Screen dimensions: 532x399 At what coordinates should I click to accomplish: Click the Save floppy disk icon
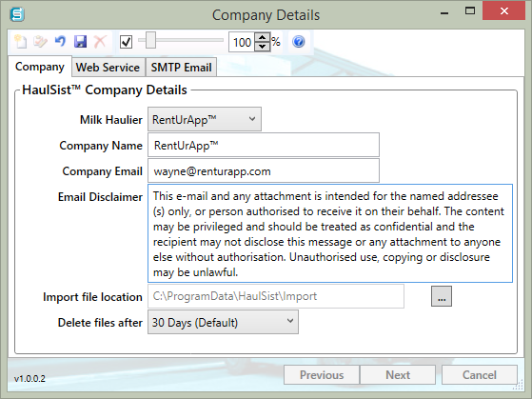[80, 42]
